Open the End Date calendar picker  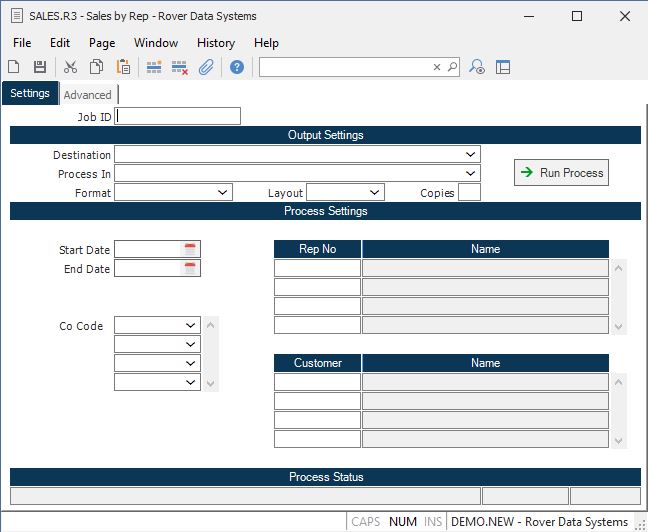191,268
